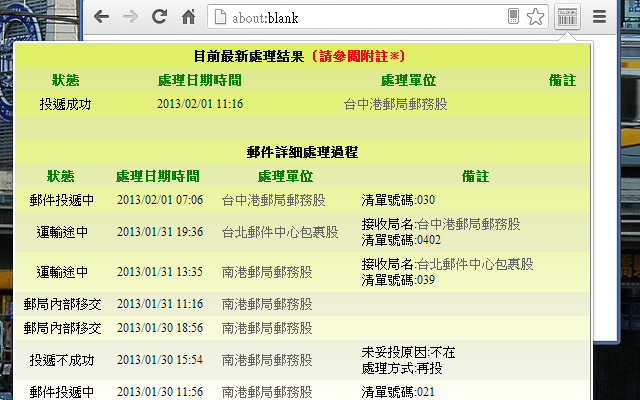Click 郵局內部移交 status for 2013/01/30 18:56
Screen dimensions: 640x400
pyautogui.click(x=62, y=328)
